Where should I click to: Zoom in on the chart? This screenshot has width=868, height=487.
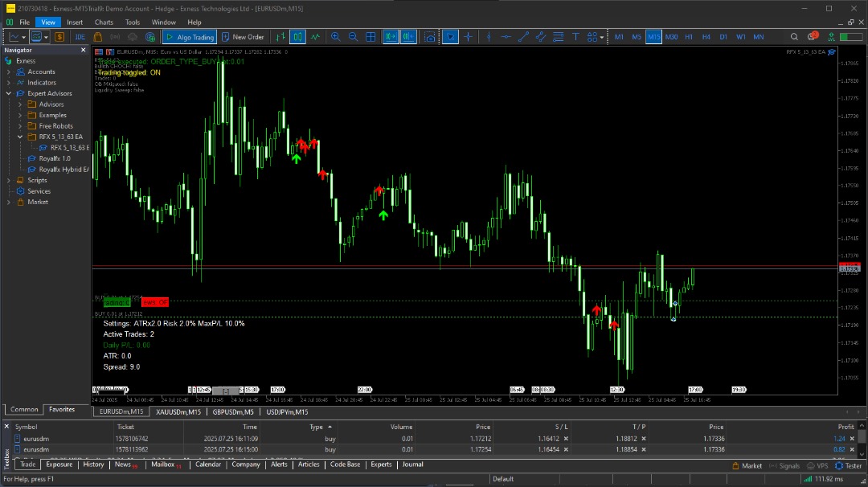(x=335, y=37)
